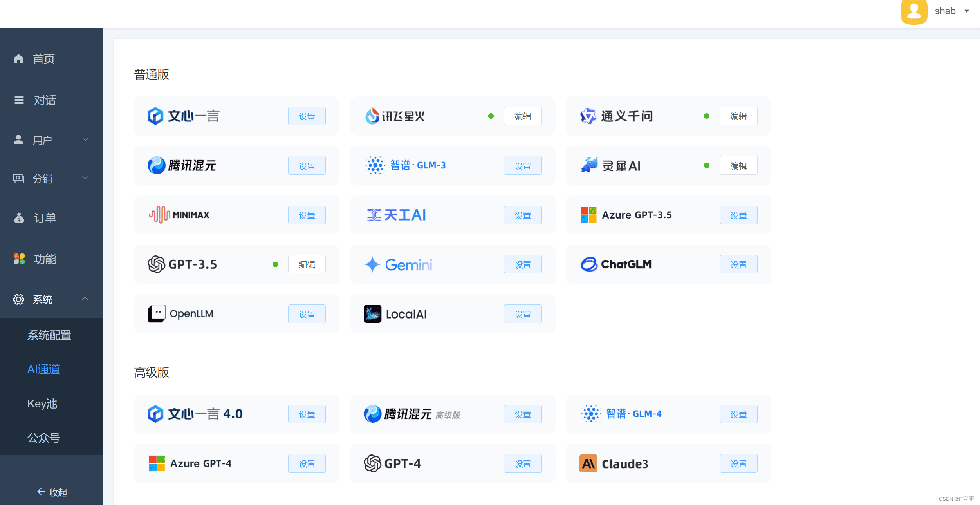Click the dialogue list icon beside 对话
The image size is (980, 505).
tap(19, 100)
